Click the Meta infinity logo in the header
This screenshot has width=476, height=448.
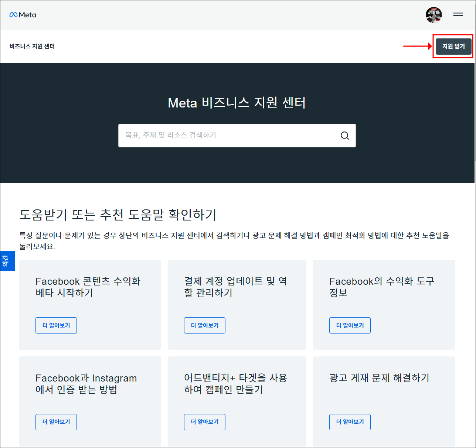pyautogui.click(x=22, y=15)
